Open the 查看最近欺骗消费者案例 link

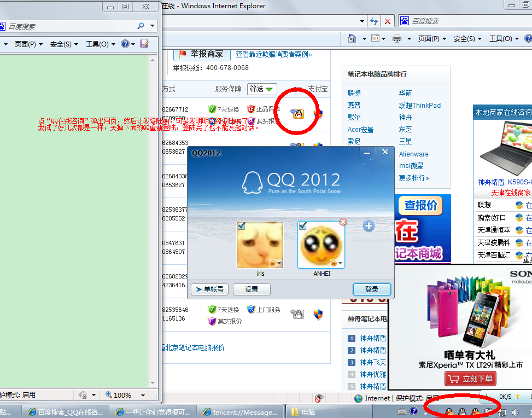274,54
